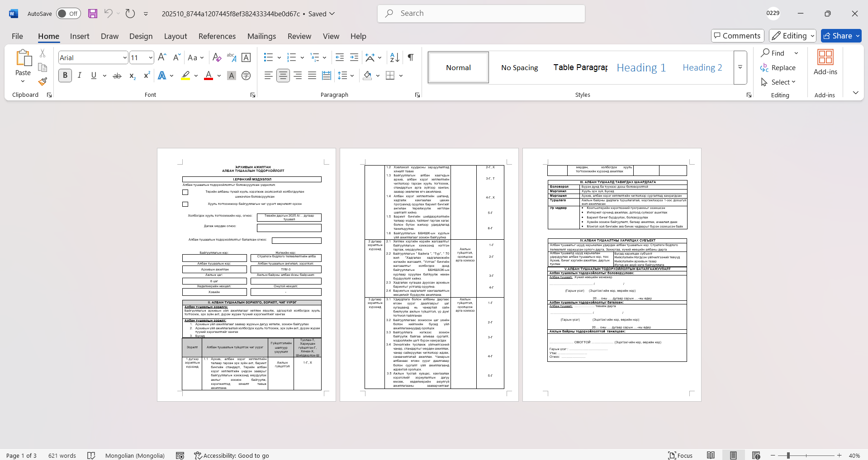Viewport: 868px width, 460px height.
Task: Click the Search box in title bar
Action: coord(481,14)
